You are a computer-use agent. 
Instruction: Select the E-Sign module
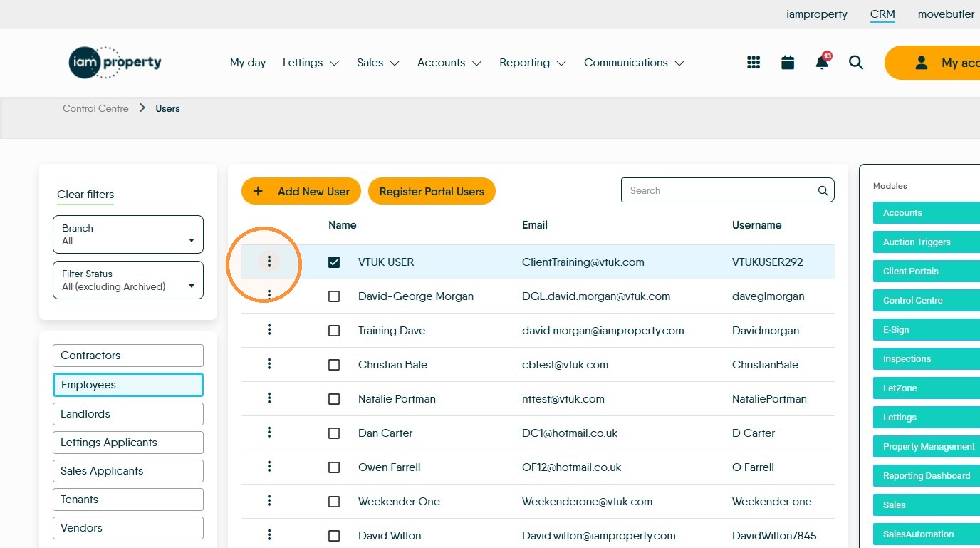927,330
